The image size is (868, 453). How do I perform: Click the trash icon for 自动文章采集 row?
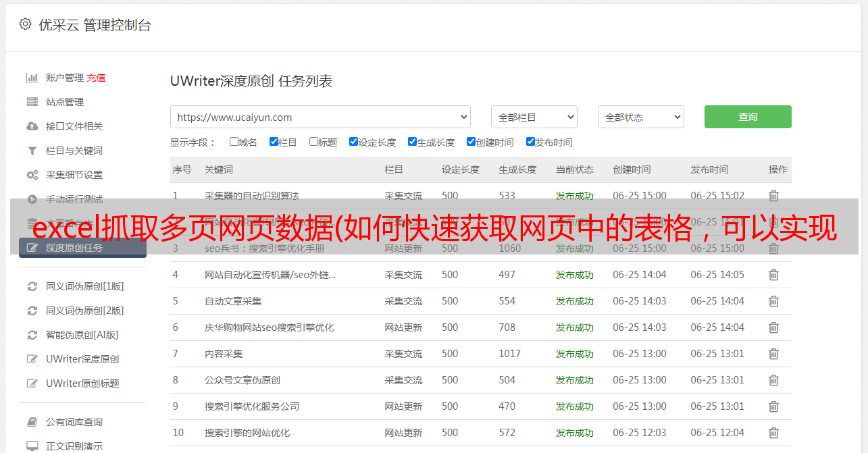[773, 301]
